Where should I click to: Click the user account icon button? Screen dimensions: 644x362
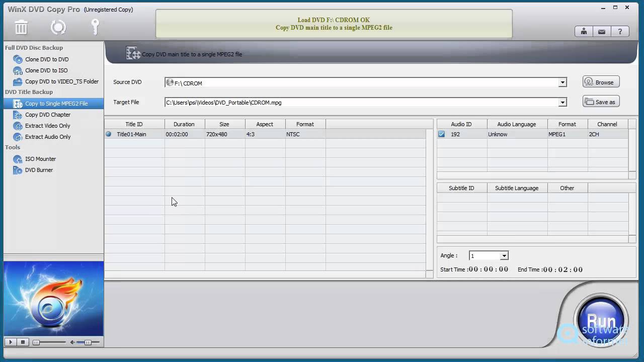pos(584,32)
